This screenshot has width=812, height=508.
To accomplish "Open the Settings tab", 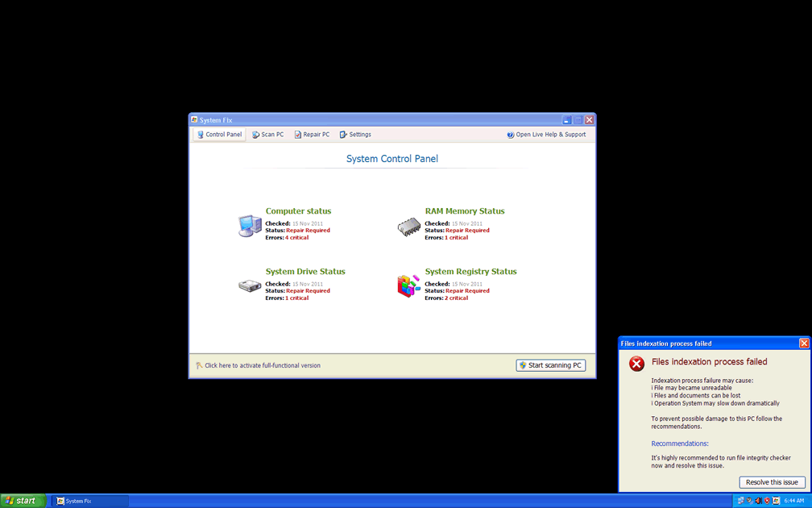I will coord(355,135).
